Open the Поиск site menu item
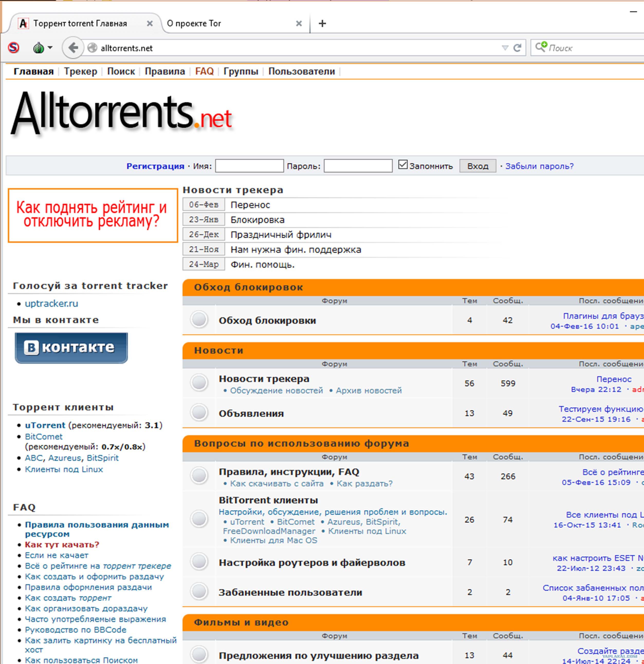Viewport: 644px width, 664px height. [121, 71]
